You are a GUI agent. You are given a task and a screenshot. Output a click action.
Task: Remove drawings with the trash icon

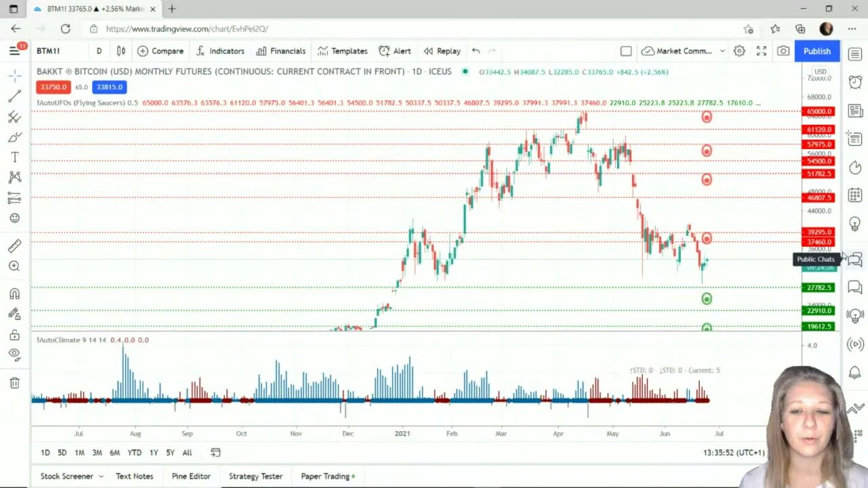(x=14, y=383)
